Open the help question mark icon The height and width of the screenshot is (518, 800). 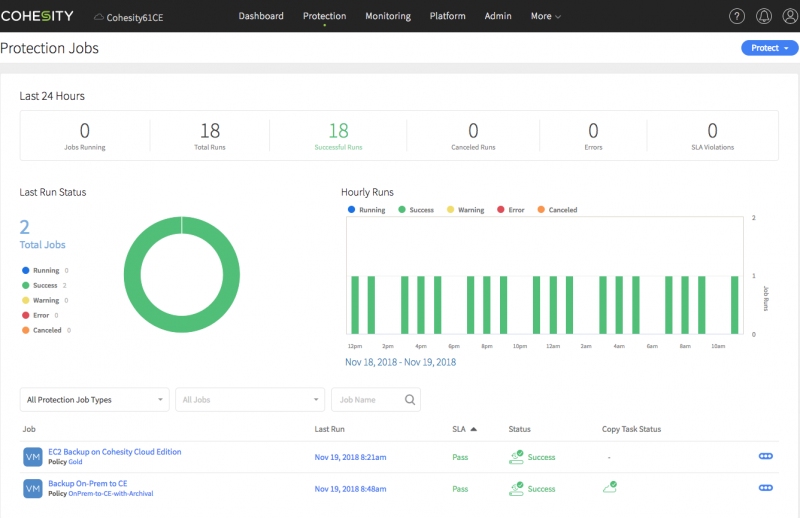click(x=736, y=16)
